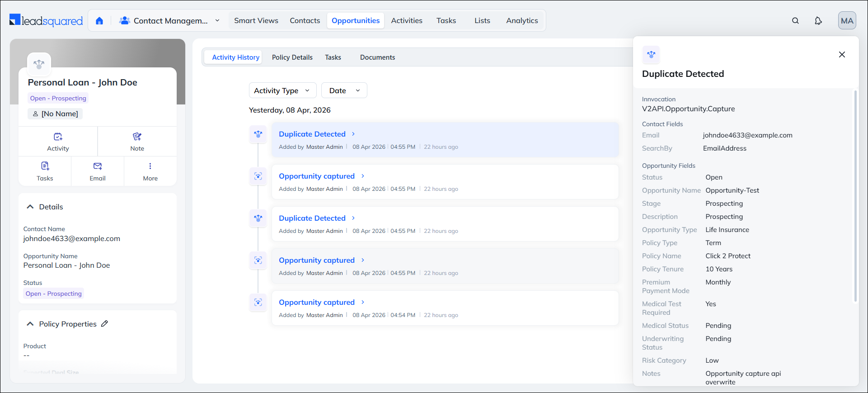This screenshot has width=868, height=393.
Task: Collapse the Policy Properties section
Action: tap(30, 324)
